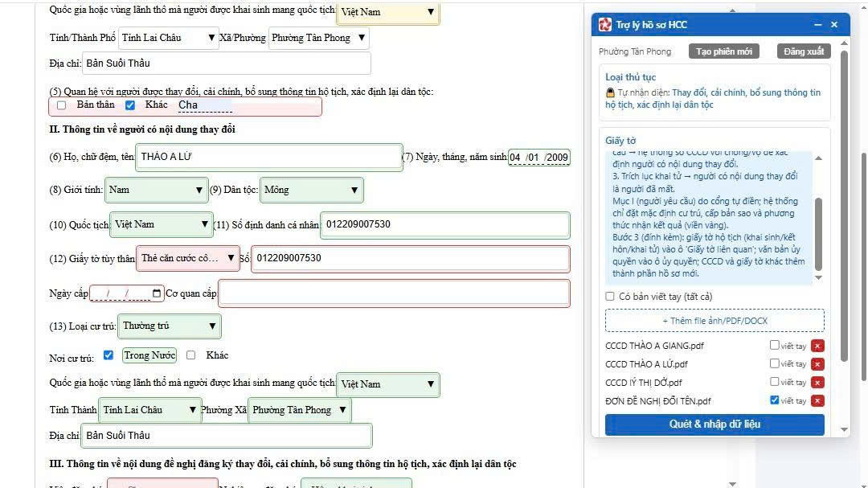Open the Tỉnh/Thành Phố Tỉnh Lai Châu dropdown
The height and width of the screenshot is (488, 868).
click(168, 38)
